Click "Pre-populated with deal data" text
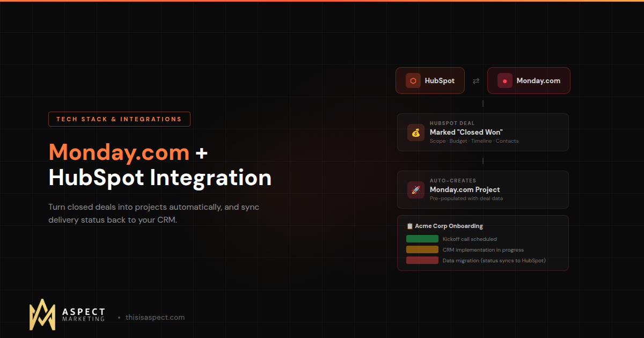This screenshot has height=338, width=644. pyautogui.click(x=466, y=199)
